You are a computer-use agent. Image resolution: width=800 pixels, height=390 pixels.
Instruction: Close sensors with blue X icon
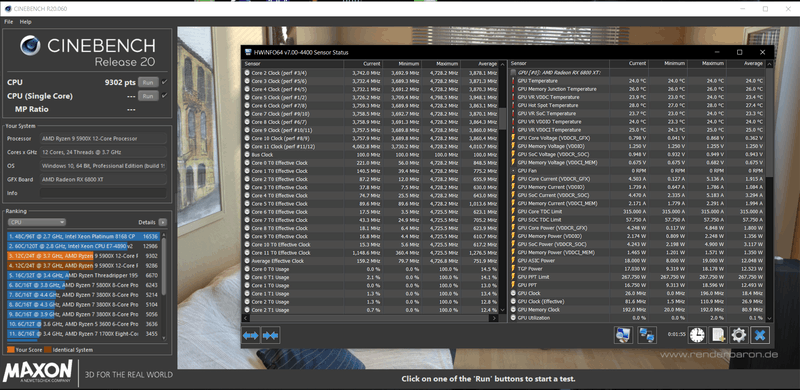click(760, 335)
